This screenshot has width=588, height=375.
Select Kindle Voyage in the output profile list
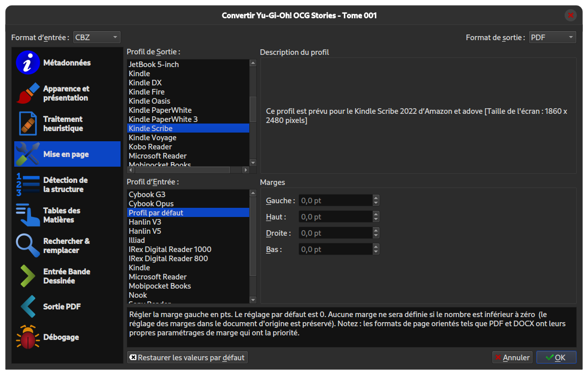coord(153,137)
